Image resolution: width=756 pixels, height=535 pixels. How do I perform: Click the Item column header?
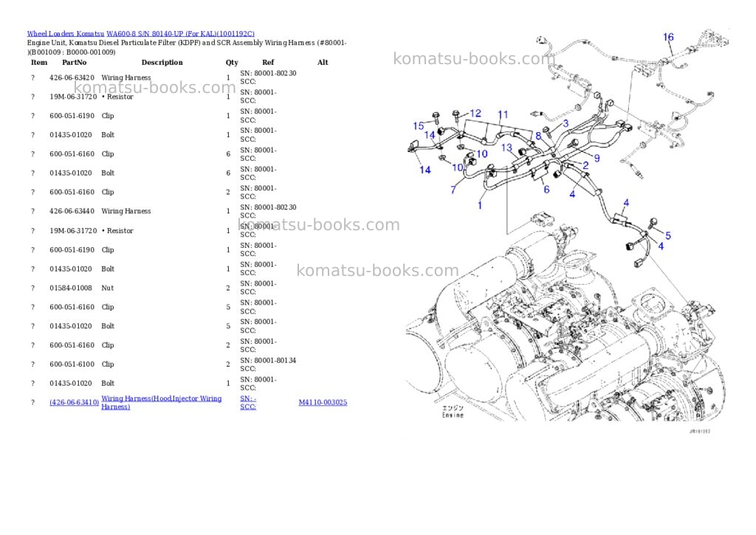pyautogui.click(x=39, y=63)
